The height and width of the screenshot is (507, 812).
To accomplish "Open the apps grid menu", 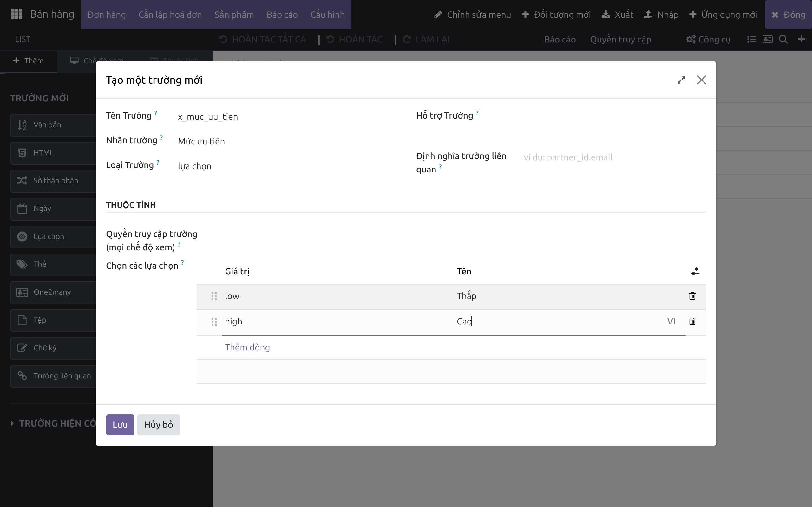I will coord(16,14).
